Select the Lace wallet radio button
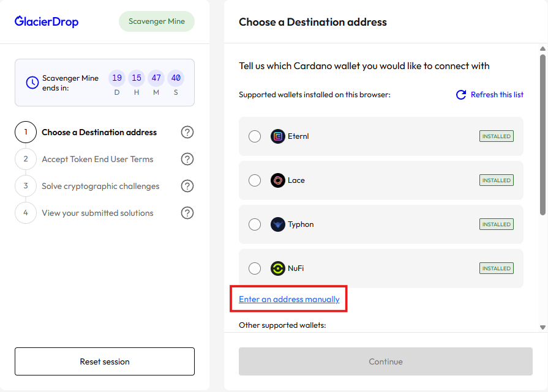 click(x=255, y=180)
